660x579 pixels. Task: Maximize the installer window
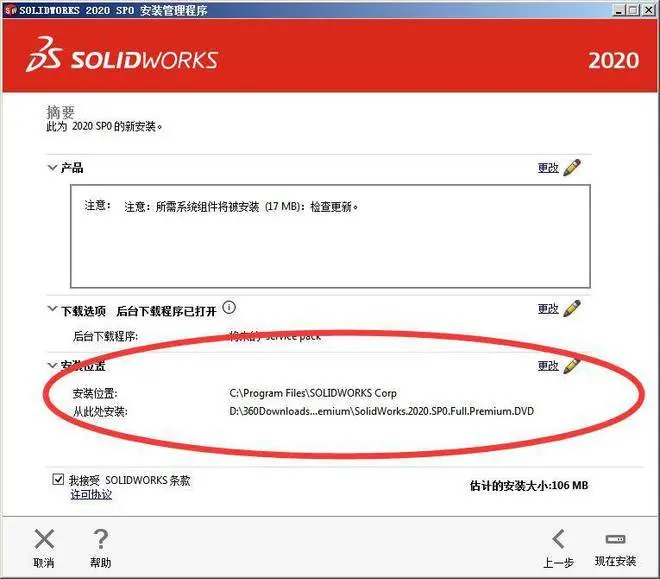tap(633, 10)
